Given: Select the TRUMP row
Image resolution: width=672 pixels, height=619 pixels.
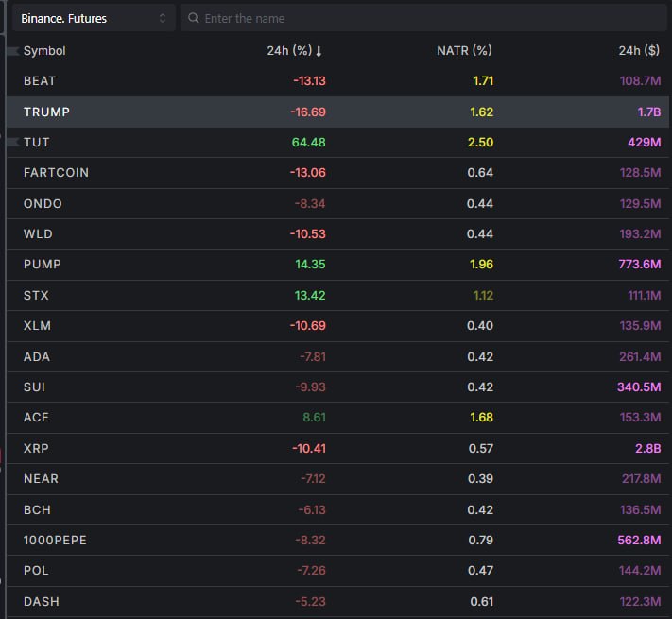Looking at the screenshot, I should point(337,112).
